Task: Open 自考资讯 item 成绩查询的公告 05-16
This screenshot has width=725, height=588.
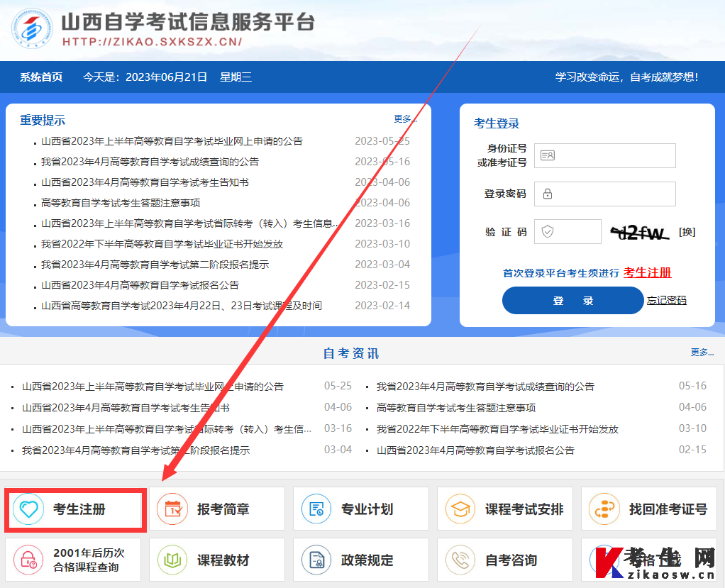Action: point(485,387)
